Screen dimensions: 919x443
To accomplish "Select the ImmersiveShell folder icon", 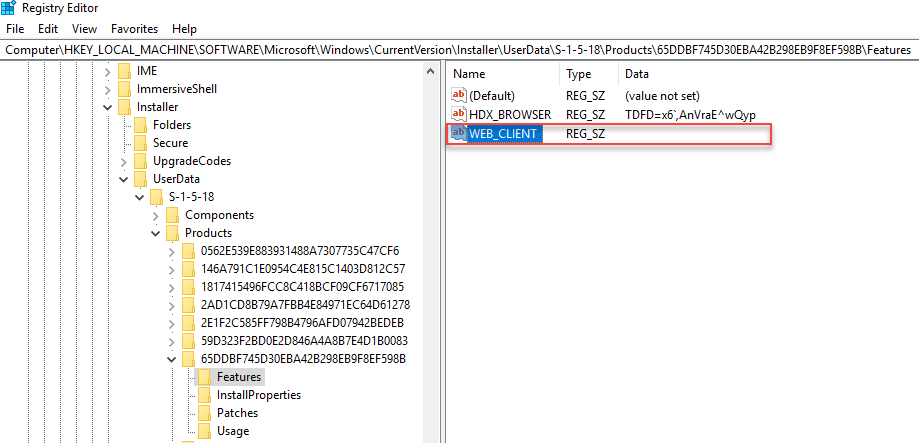I will 124,89.
